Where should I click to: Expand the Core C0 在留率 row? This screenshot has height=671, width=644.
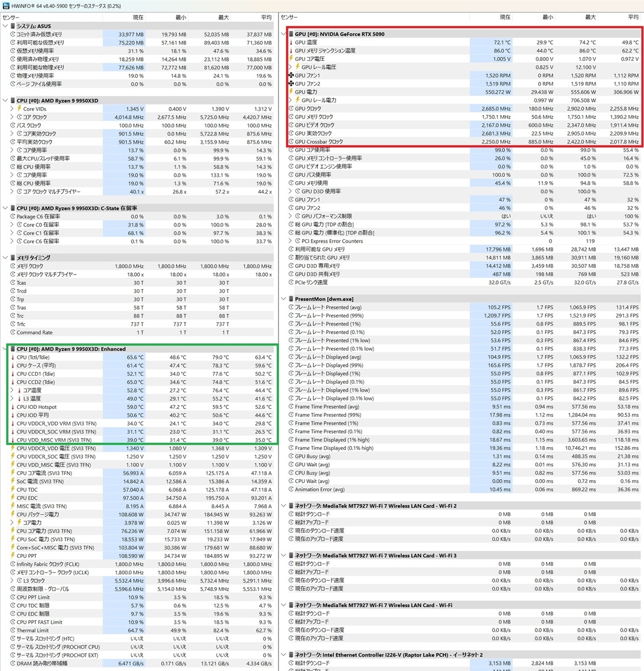[x=12, y=225]
